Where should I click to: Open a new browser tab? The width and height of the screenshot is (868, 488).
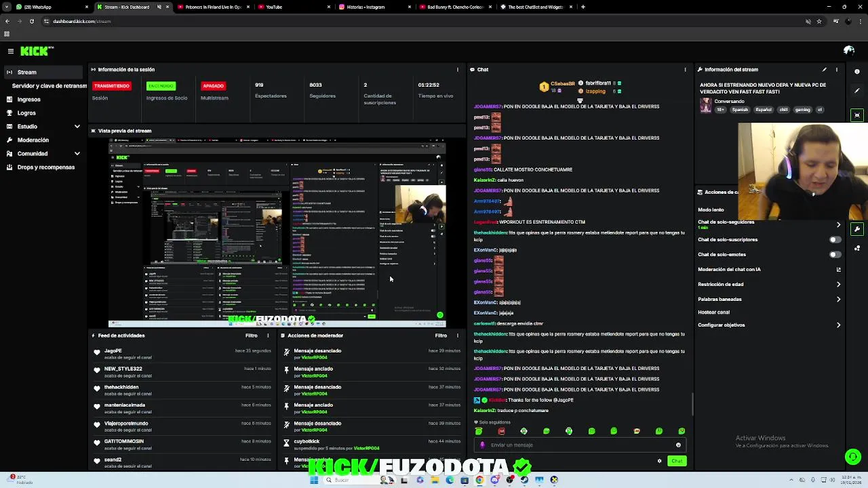pos(583,7)
